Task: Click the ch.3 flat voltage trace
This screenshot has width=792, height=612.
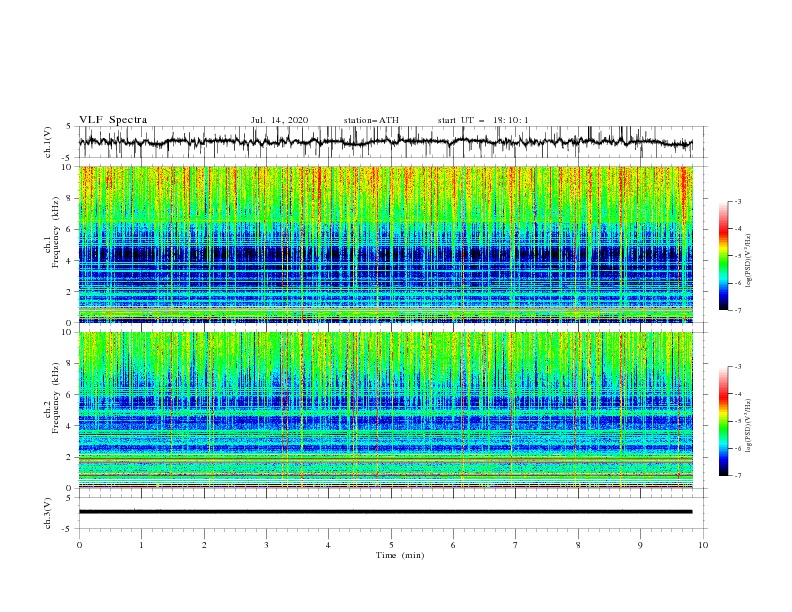Action: (x=385, y=512)
